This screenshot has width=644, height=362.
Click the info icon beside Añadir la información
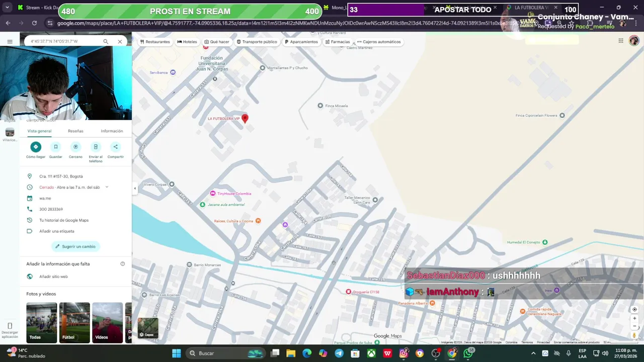point(123,264)
